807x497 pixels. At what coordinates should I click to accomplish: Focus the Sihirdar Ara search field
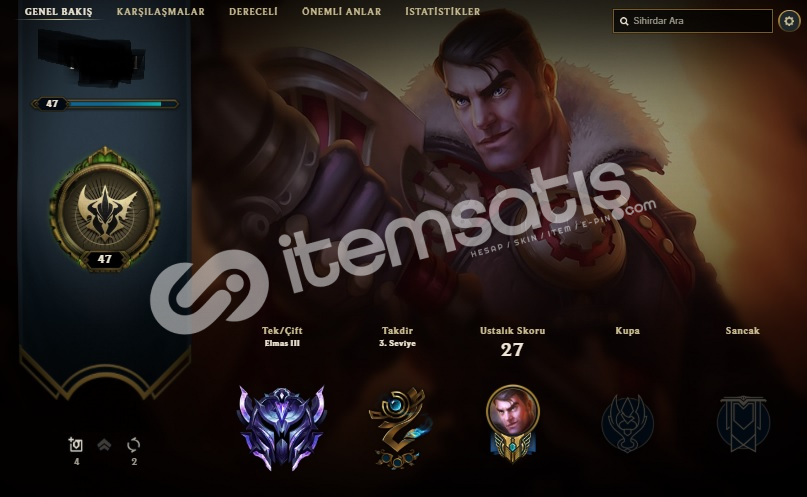[x=693, y=21]
